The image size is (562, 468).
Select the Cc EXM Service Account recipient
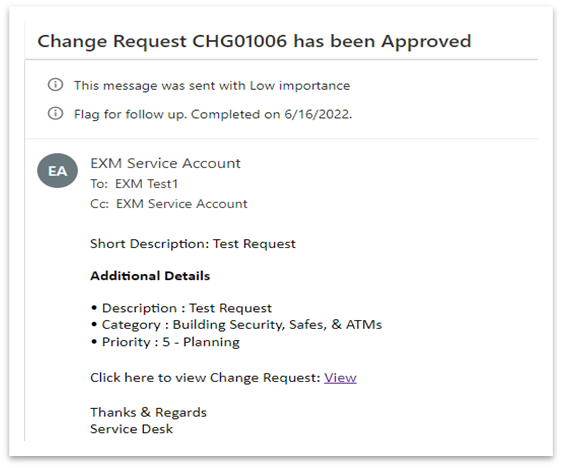coord(182,204)
